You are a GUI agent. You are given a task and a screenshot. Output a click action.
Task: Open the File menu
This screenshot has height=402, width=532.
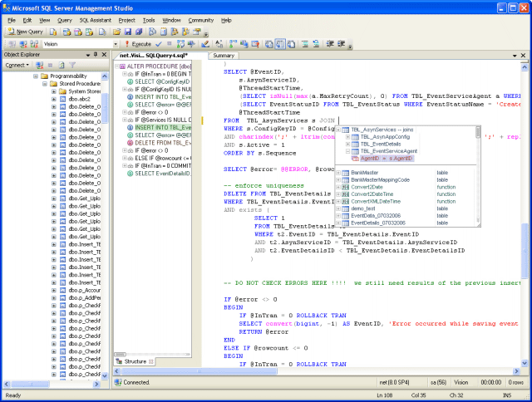click(x=12, y=20)
